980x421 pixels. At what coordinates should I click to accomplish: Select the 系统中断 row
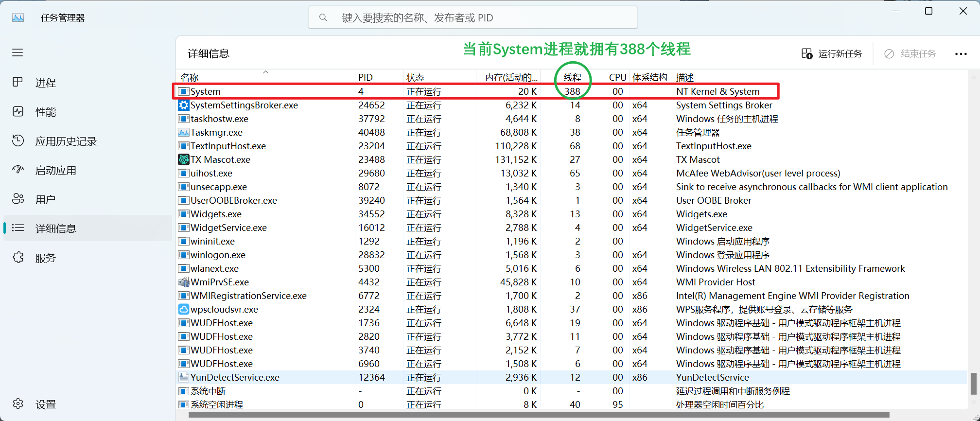[x=572, y=391]
